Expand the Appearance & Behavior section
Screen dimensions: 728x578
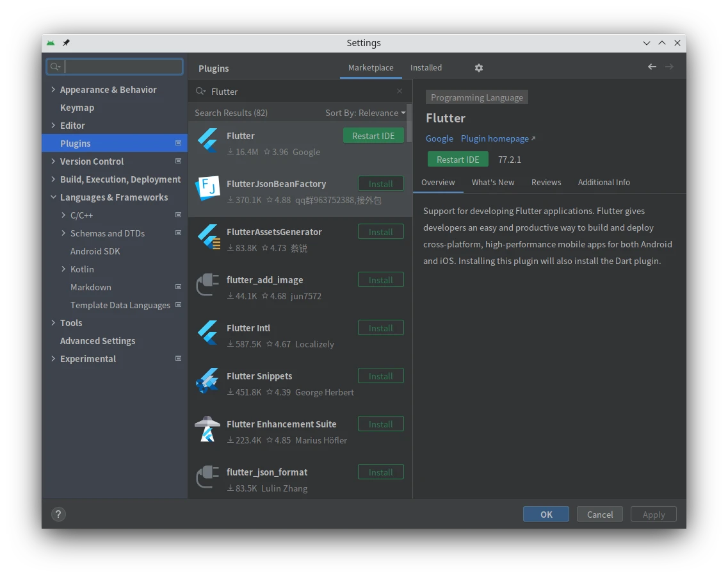tap(53, 90)
